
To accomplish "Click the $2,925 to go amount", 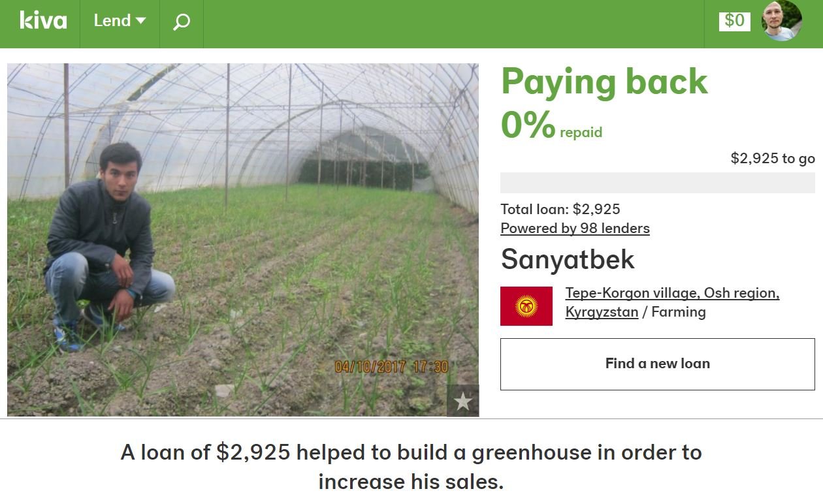I will 773,158.
